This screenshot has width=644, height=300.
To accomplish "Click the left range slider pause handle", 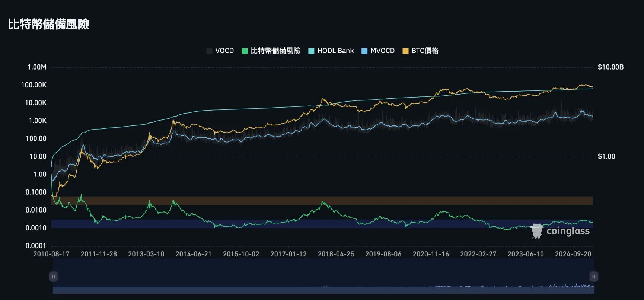I will click(x=53, y=277).
